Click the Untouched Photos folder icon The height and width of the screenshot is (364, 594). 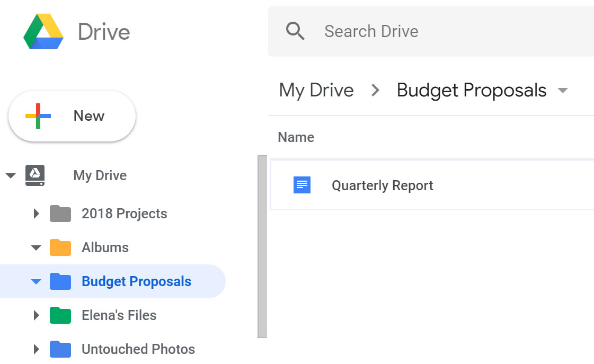tap(60, 349)
